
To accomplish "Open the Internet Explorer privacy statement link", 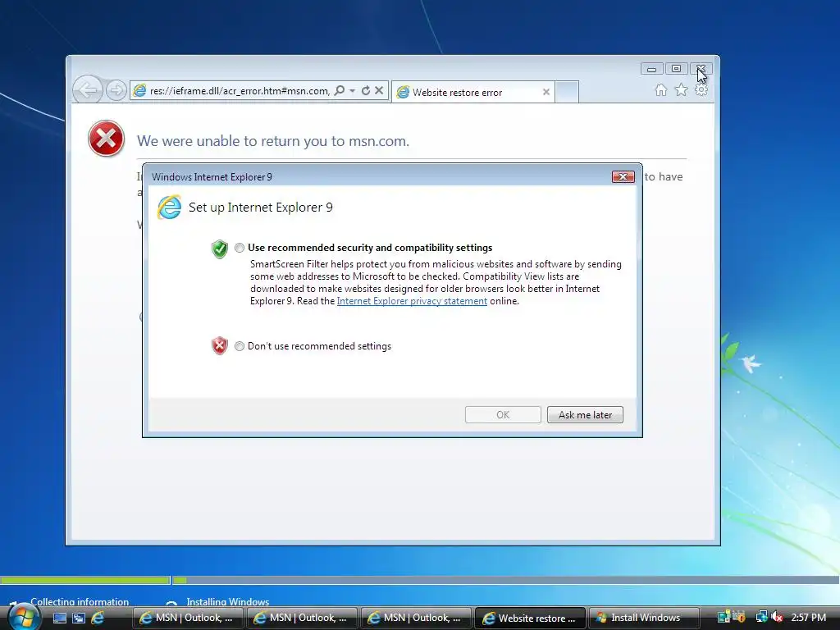I will click(412, 301).
